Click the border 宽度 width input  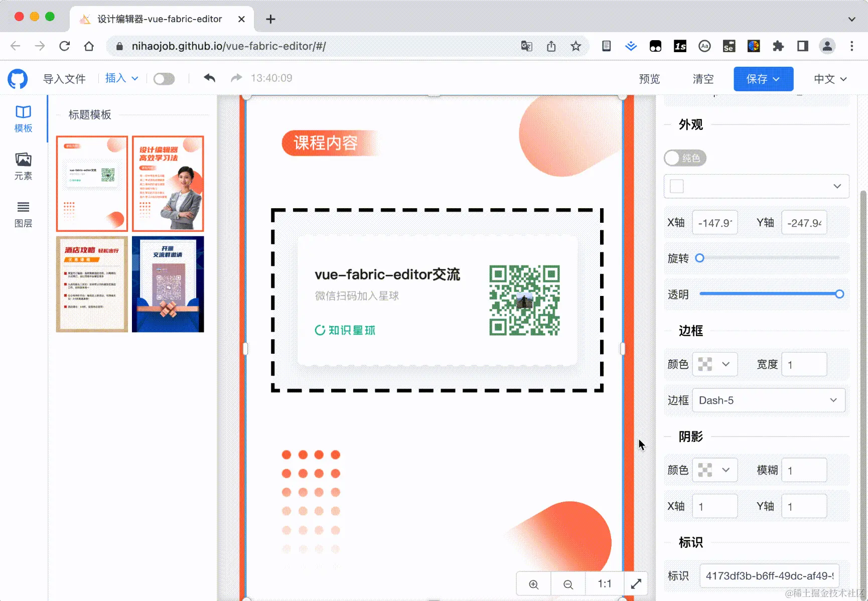[804, 364]
